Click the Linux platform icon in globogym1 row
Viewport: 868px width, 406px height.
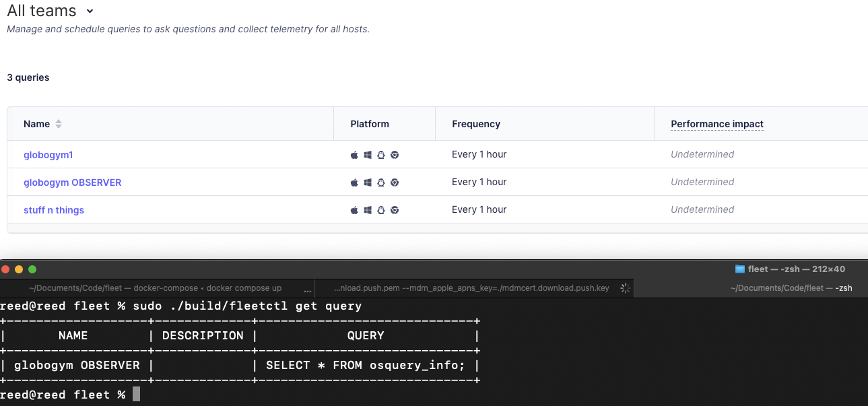pyautogui.click(x=381, y=155)
